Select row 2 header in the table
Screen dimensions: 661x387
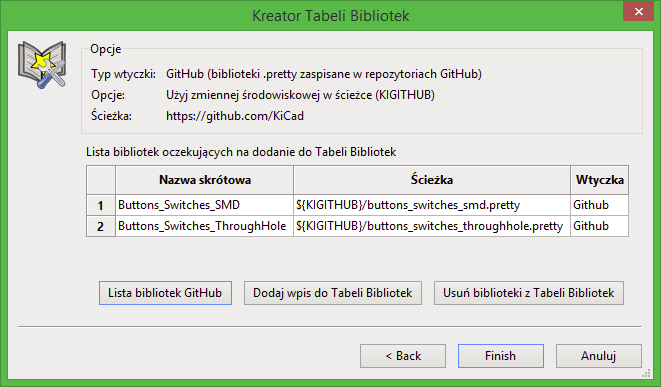[101, 226]
